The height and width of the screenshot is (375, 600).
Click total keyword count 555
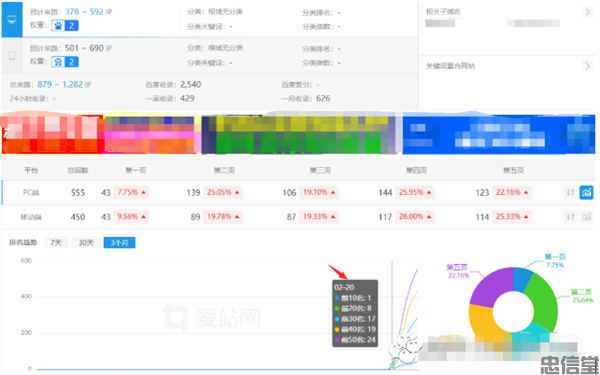tap(78, 192)
